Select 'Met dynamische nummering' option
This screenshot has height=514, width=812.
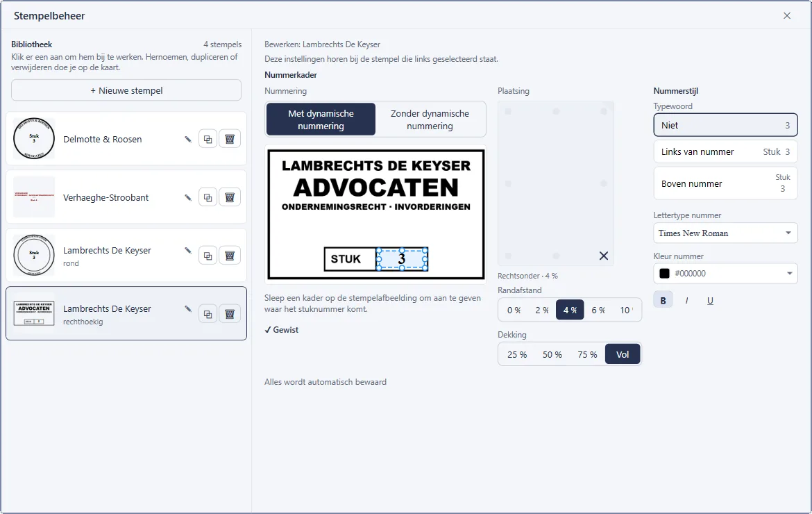[321, 119]
